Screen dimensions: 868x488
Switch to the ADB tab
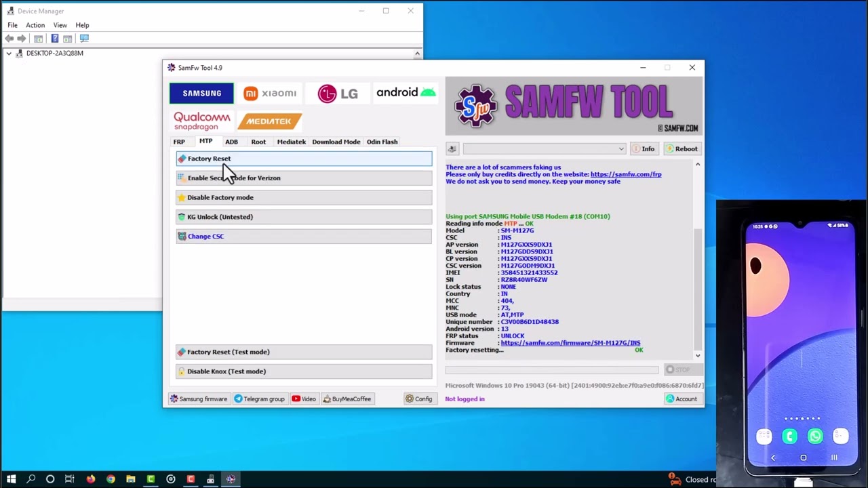click(231, 142)
